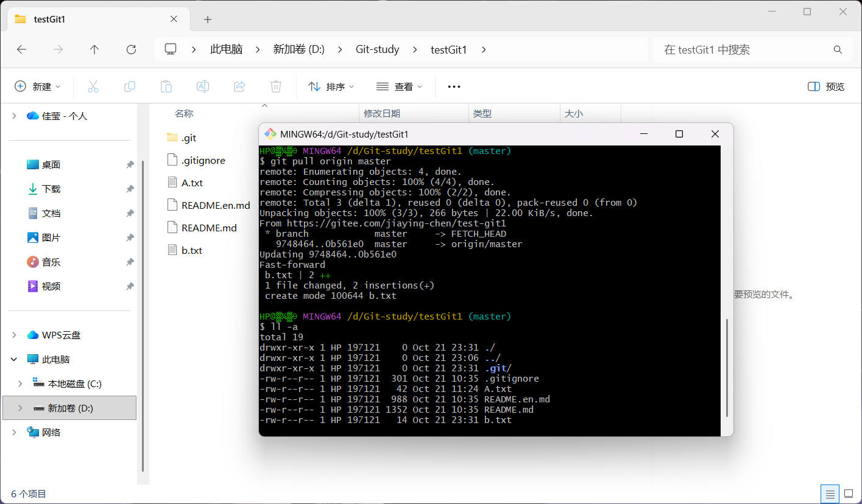Screen dimensions: 862x504
Task: Open the 排序 sort dropdown
Action: click(x=331, y=86)
